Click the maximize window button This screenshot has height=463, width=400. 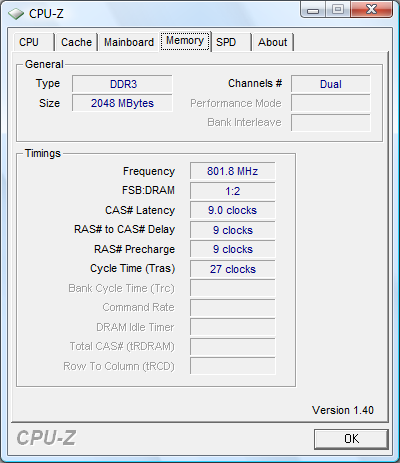tap(337, 10)
